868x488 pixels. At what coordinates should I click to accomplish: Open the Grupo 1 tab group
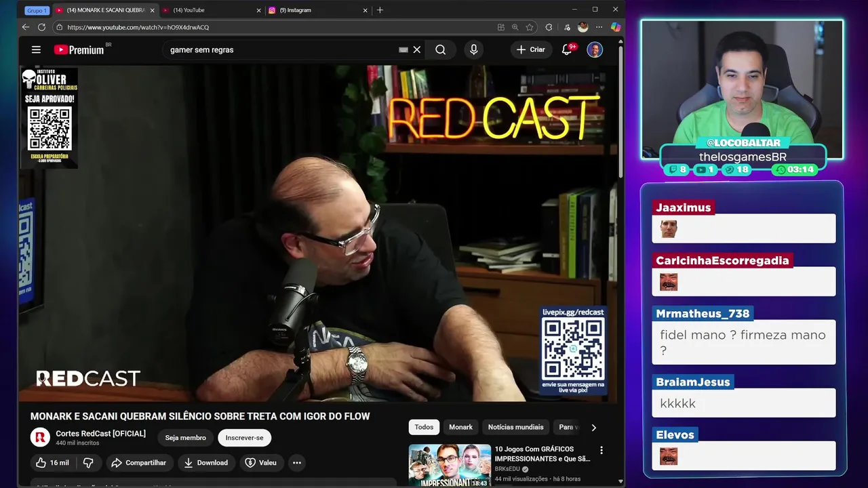(37, 10)
